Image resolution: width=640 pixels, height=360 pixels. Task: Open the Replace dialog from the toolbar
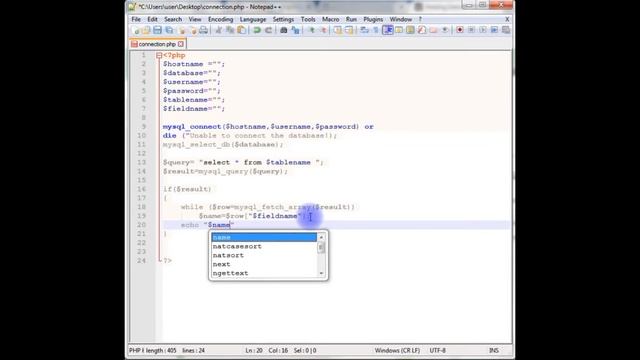[x=295, y=30]
